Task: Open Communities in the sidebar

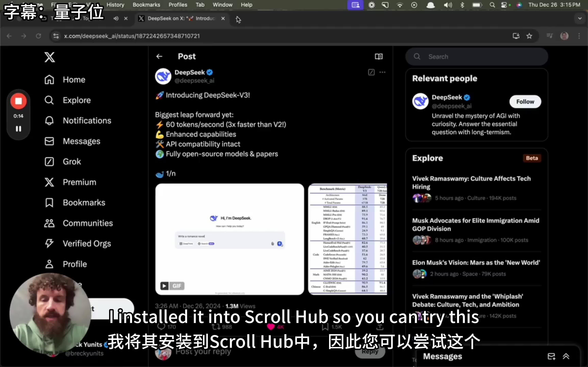Action: [x=88, y=223]
